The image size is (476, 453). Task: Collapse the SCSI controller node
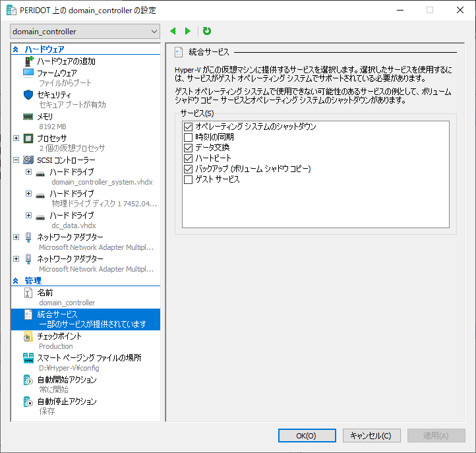coord(16,160)
